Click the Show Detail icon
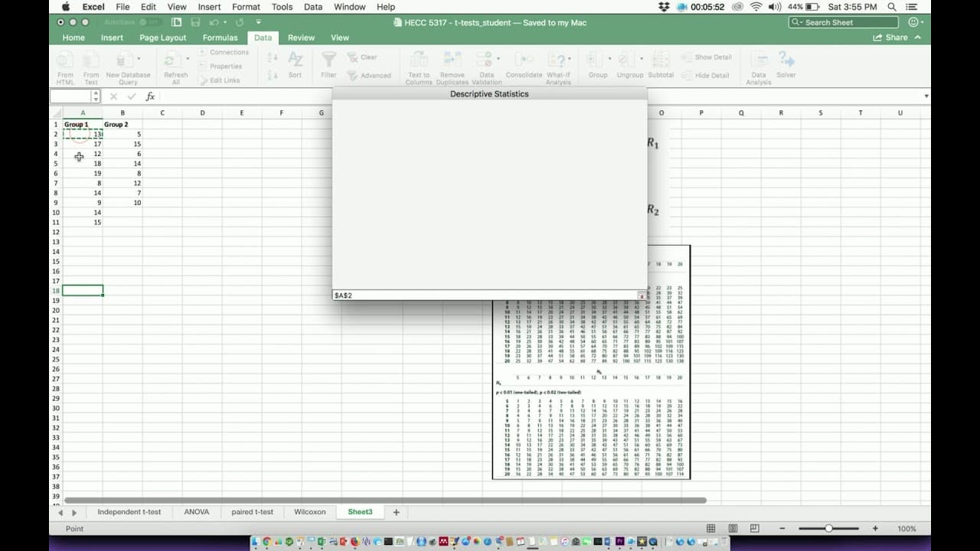 [x=706, y=57]
